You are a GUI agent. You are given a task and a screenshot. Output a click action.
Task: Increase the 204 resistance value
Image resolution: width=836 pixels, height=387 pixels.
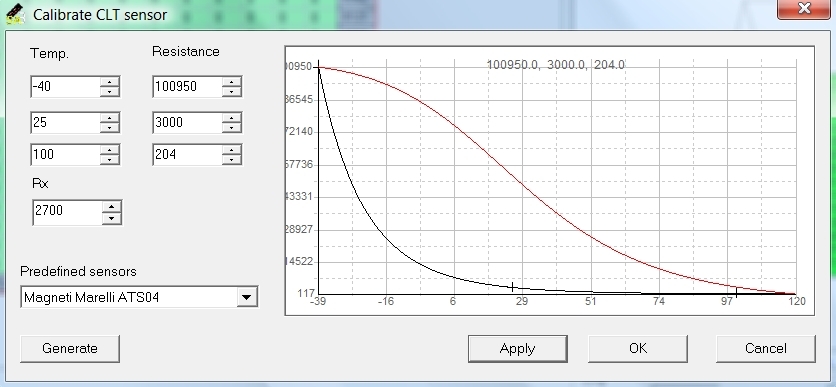pyautogui.click(x=231, y=150)
